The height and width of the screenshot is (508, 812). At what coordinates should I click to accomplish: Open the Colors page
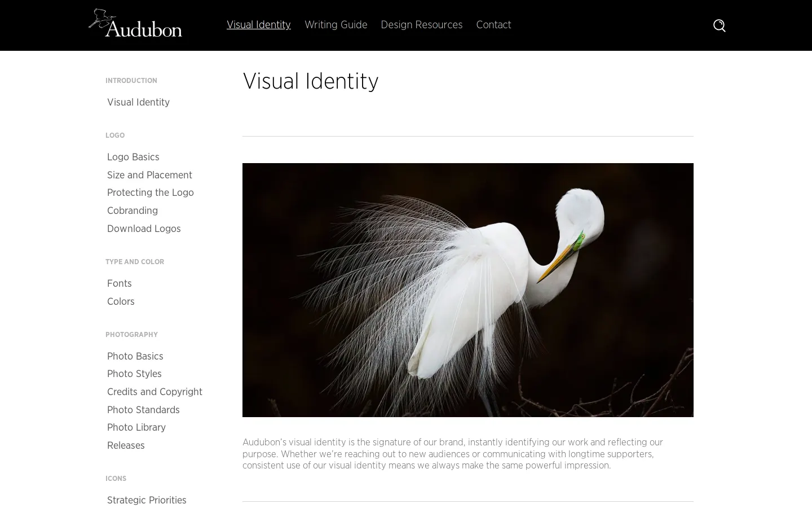pyautogui.click(x=121, y=301)
